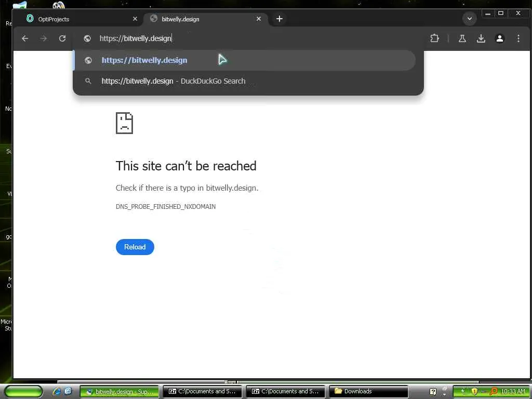Reload the page with the toolbar refresh icon
This screenshot has width=532, height=399.
pos(62,38)
